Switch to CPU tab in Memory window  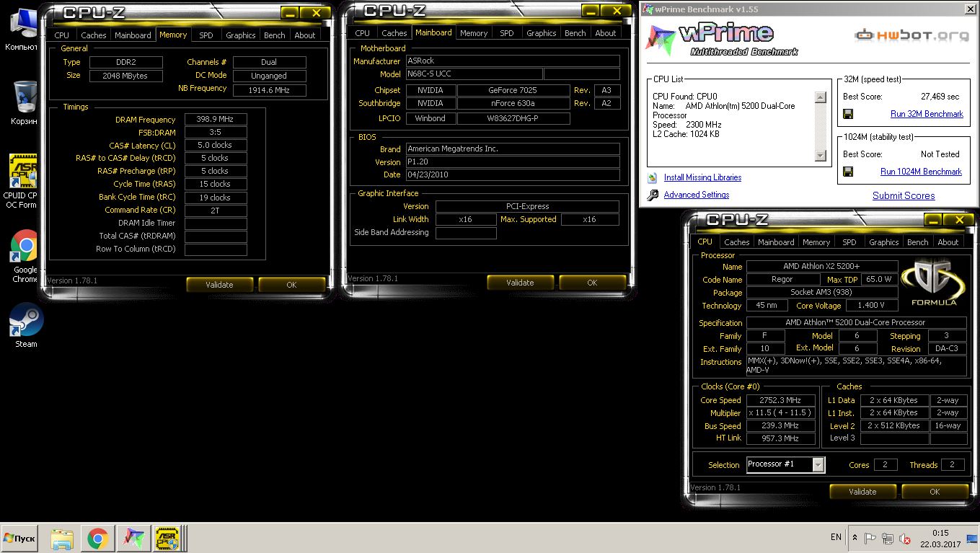point(62,35)
